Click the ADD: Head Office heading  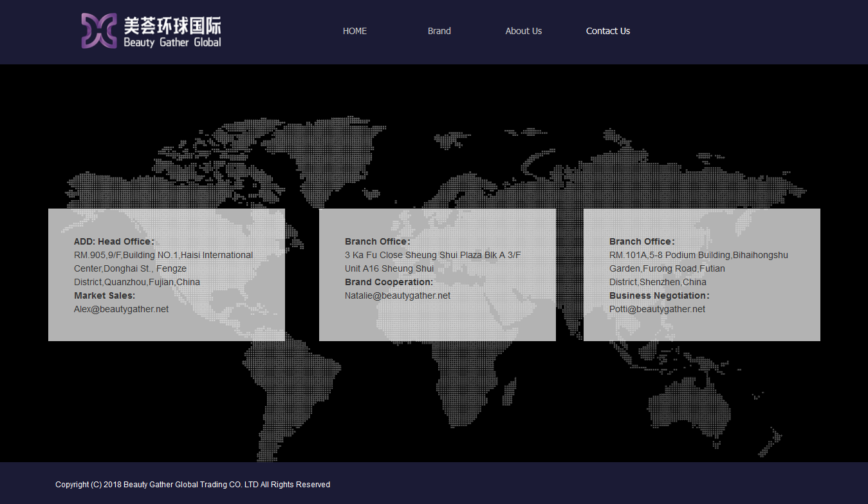point(114,241)
